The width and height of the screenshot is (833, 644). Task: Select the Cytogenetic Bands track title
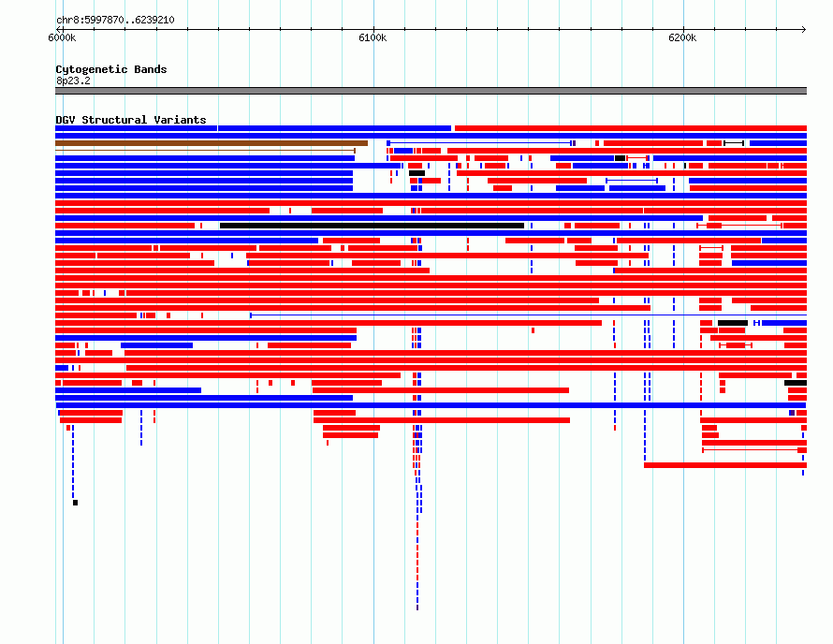[x=111, y=69]
